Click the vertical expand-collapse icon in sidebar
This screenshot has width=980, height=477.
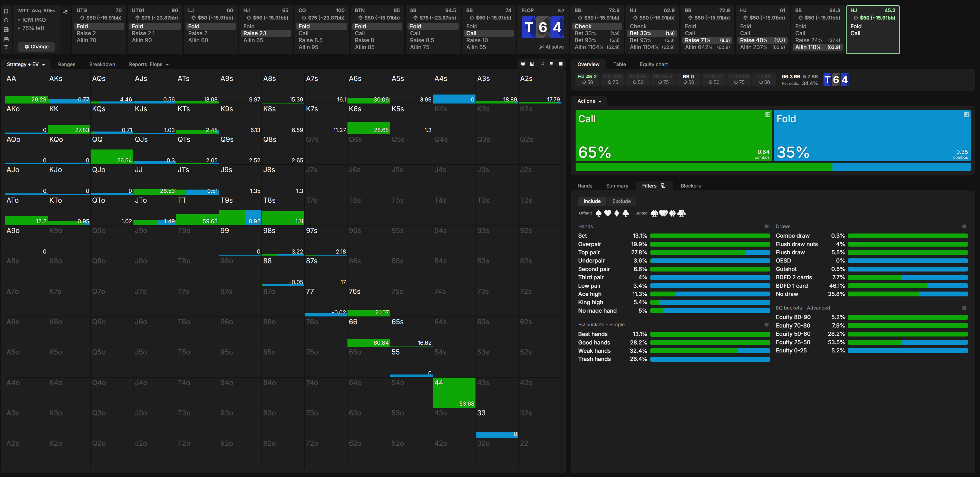pyautogui.click(x=6, y=48)
